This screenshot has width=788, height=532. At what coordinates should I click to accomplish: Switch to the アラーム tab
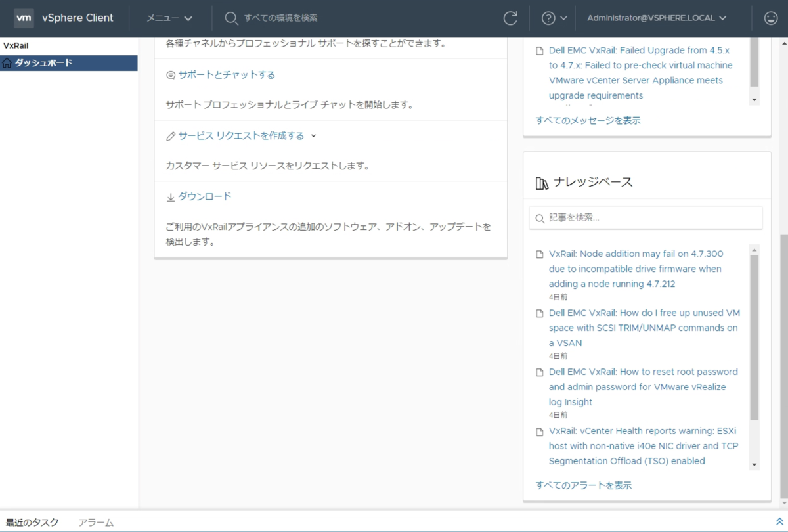click(x=96, y=522)
